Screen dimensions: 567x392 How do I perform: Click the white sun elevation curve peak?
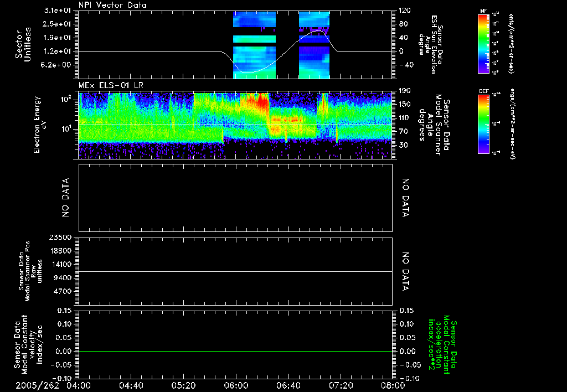(318, 30)
